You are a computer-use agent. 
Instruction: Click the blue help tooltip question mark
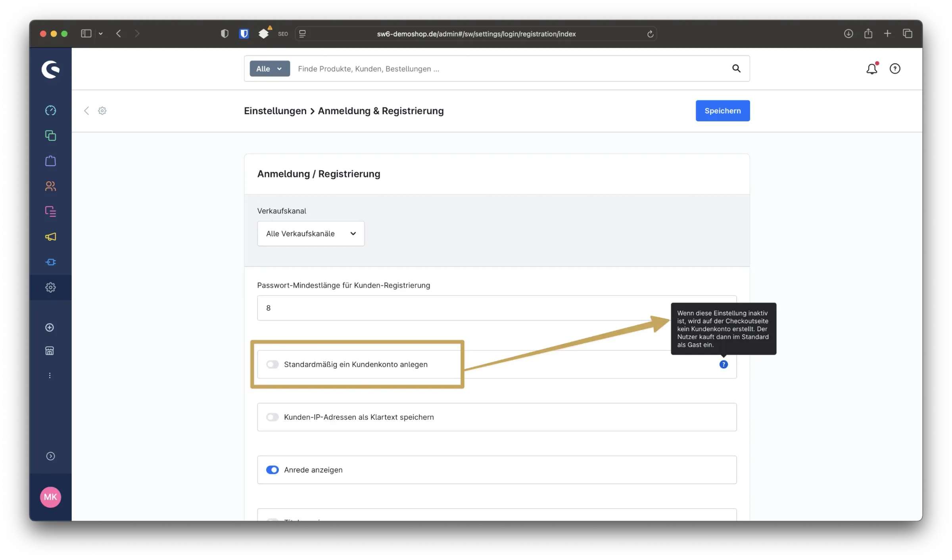724,364
